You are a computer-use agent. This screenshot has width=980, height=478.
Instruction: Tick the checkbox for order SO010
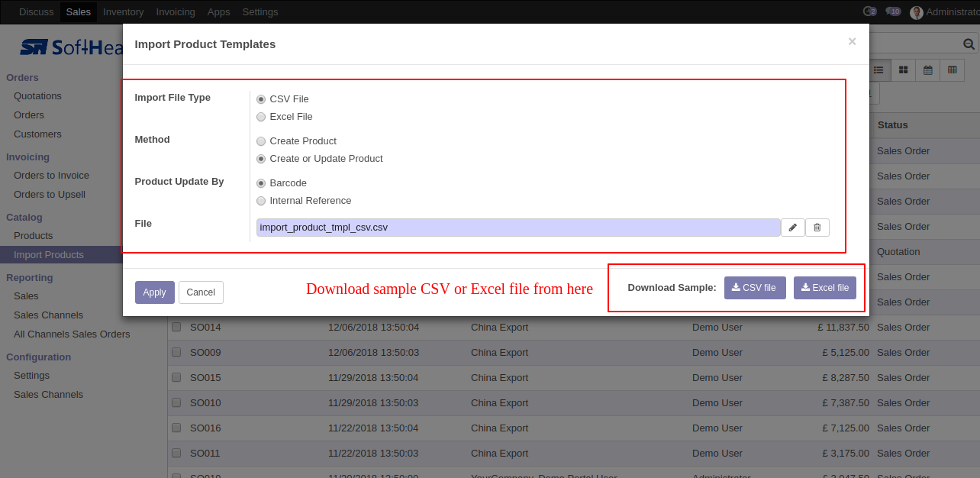click(x=176, y=402)
